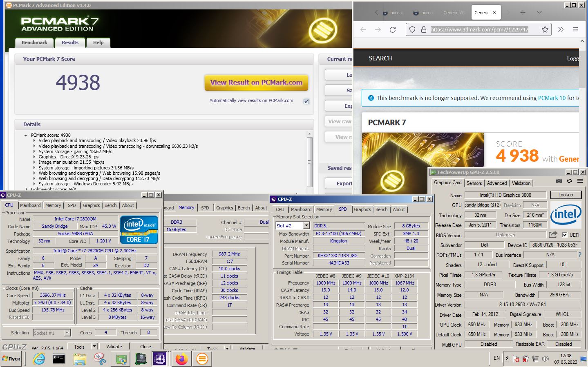Click the EN language indicator in tray

click(496, 358)
